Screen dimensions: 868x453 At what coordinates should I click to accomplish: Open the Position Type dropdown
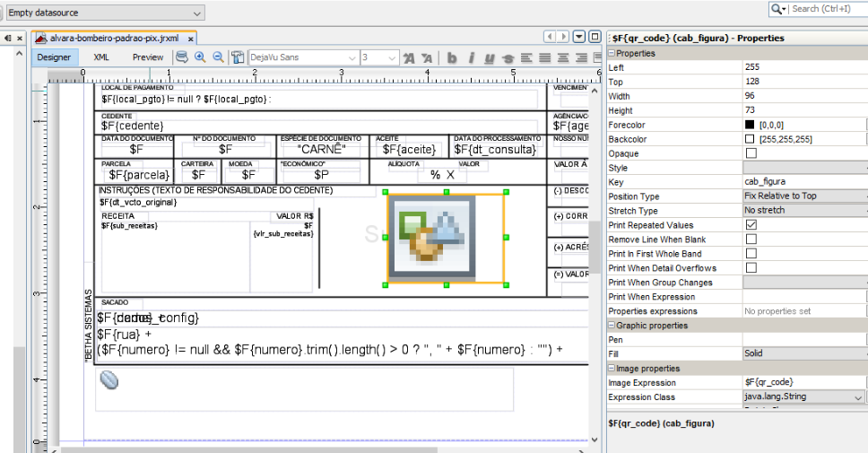pos(804,196)
